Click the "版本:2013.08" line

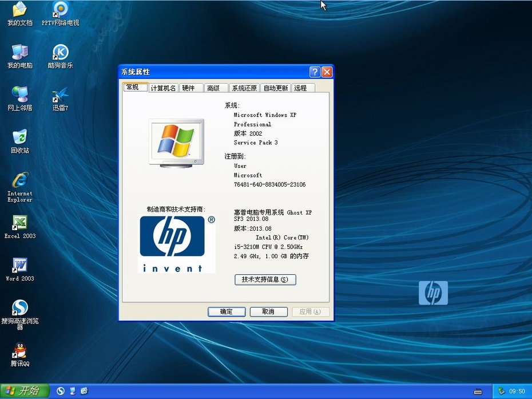253,228
